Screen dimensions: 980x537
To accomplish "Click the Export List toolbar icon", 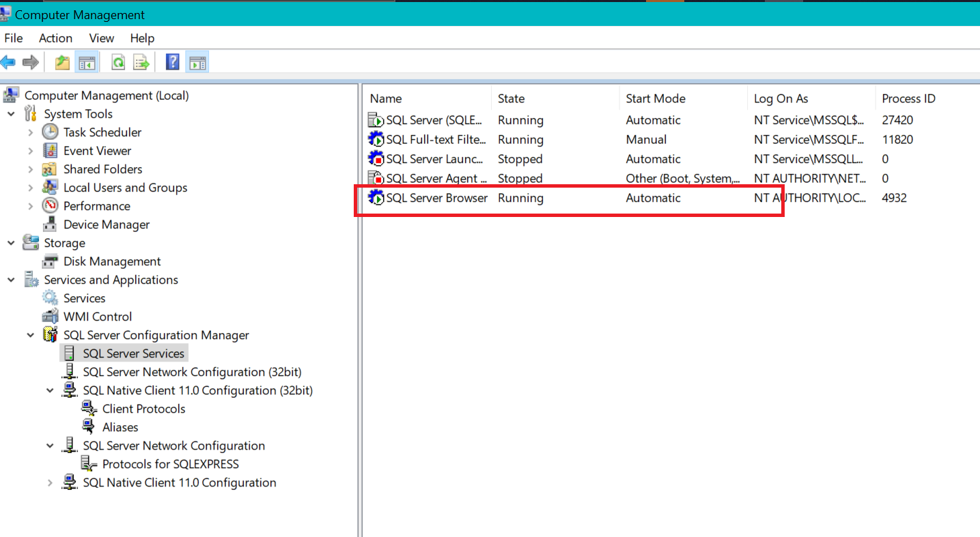I will 141,63.
